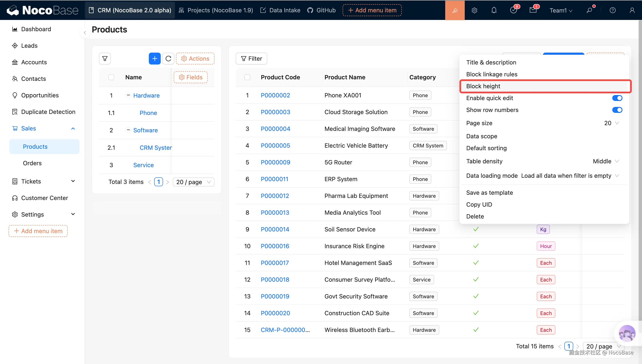Toggle Enable quick edit switch

(617, 98)
